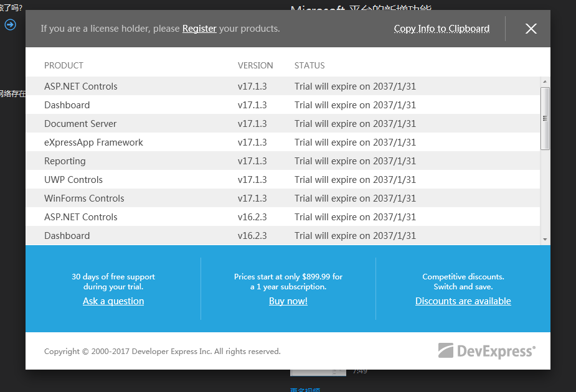Click the STATUS column header
The image size is (576, 392).
pos(309,65)
